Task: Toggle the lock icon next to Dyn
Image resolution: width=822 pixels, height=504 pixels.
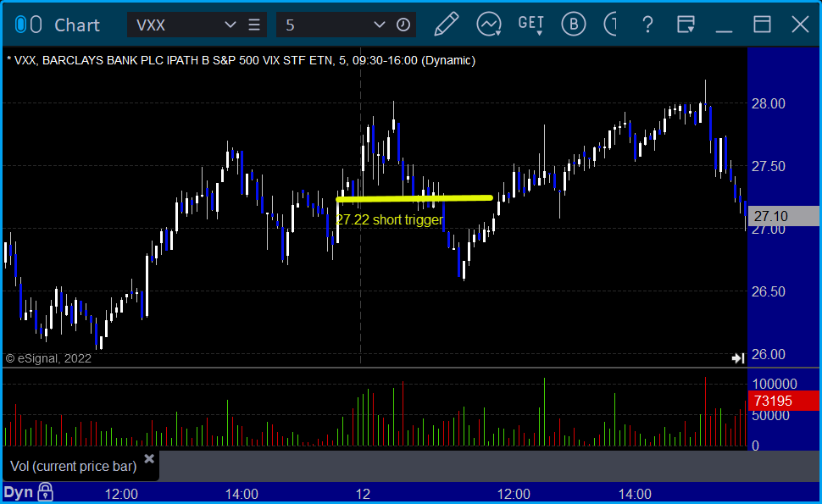Action: coord(45,492)
